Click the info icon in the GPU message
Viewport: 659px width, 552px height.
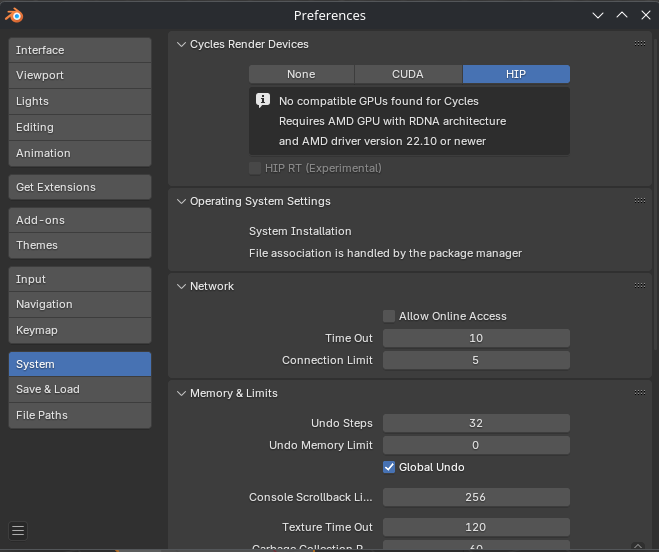click(263, 100)
